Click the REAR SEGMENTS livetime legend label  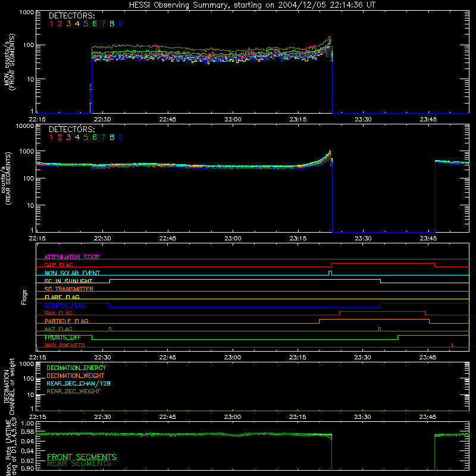click(79, 464)
